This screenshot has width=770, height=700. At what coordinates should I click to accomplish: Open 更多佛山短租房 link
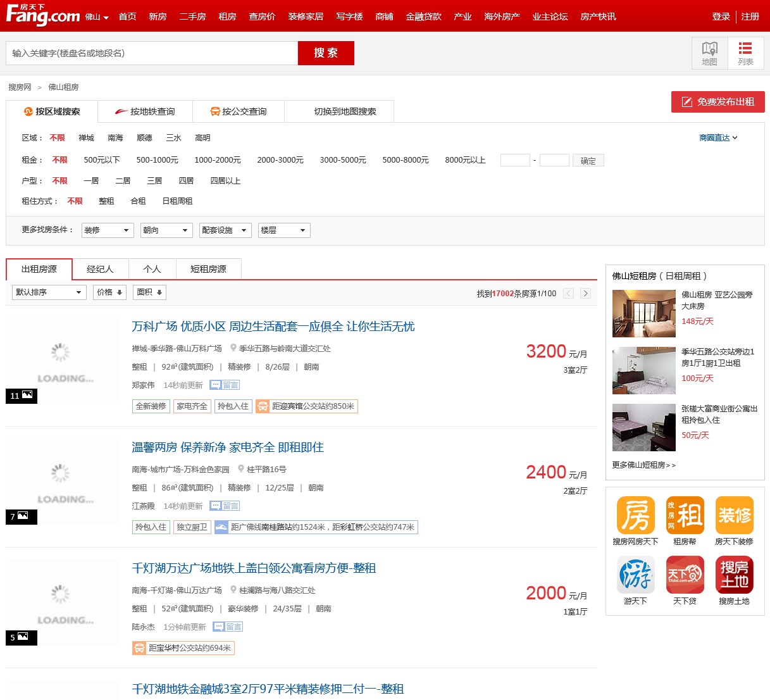tap(644, 465)
